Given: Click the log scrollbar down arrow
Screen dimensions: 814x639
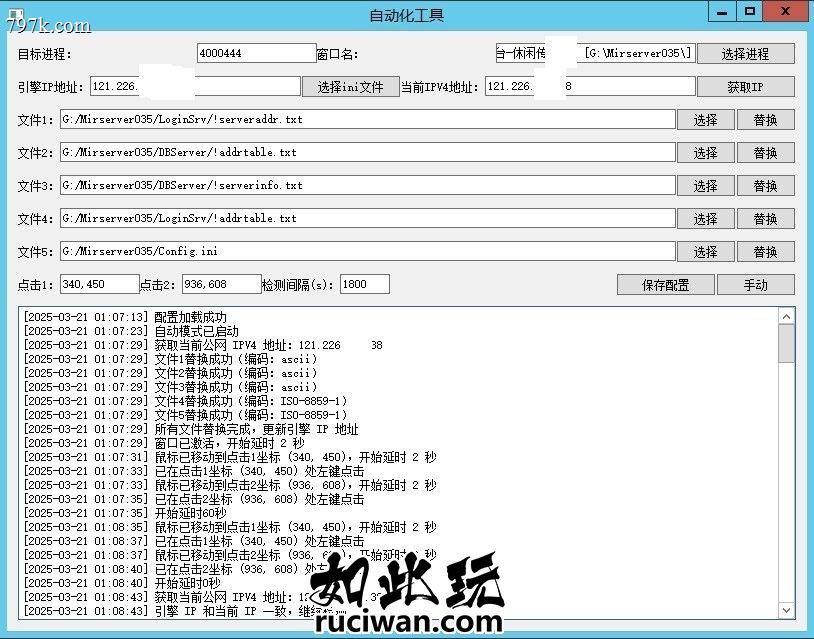Looking at the screenshot, I should tap(786, 610).
